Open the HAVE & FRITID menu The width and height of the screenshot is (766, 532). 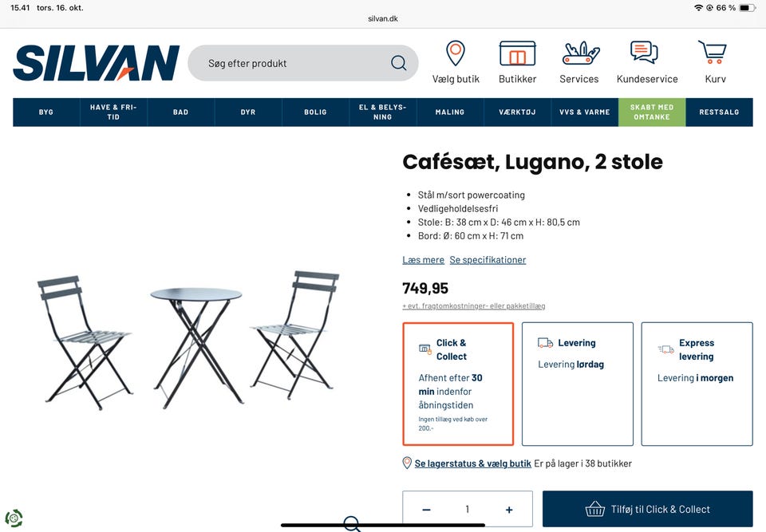[x=113, y=112]
